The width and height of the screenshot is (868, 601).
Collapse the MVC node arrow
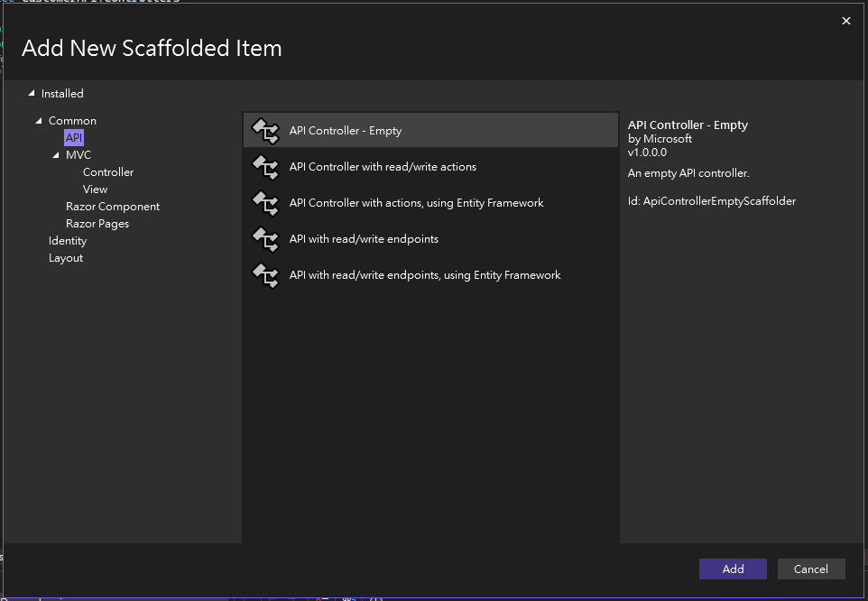click(x=56, y=155)
